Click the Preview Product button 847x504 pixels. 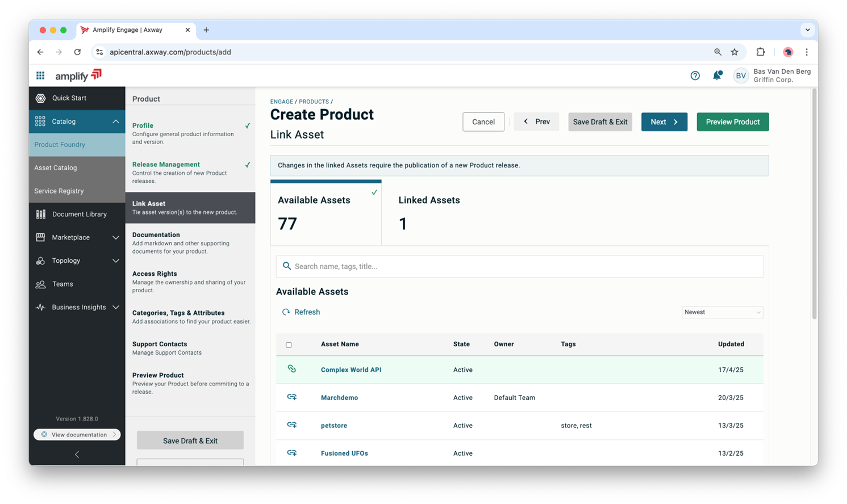coord(732,122)
